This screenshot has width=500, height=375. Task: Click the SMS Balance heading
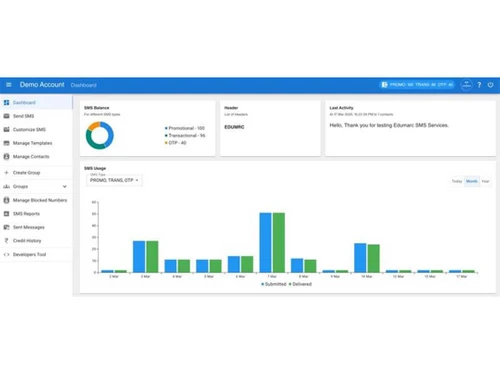[96, 108]
